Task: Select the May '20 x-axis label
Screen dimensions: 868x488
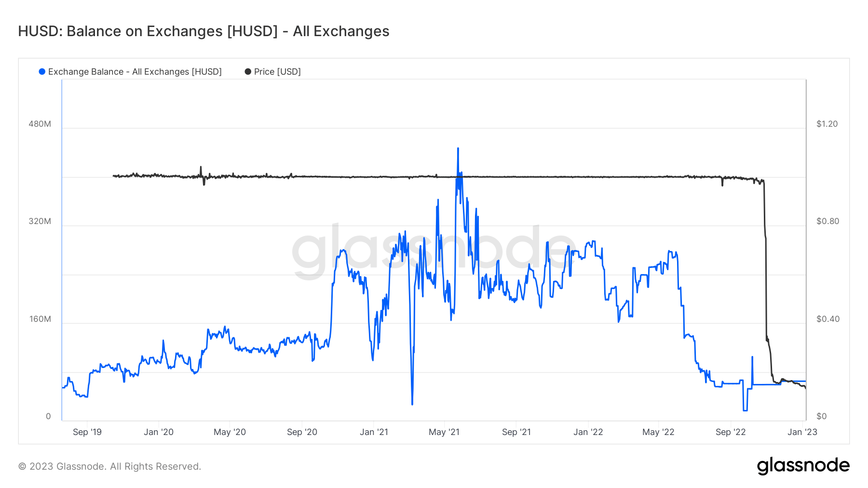Action: click(230, 432)
